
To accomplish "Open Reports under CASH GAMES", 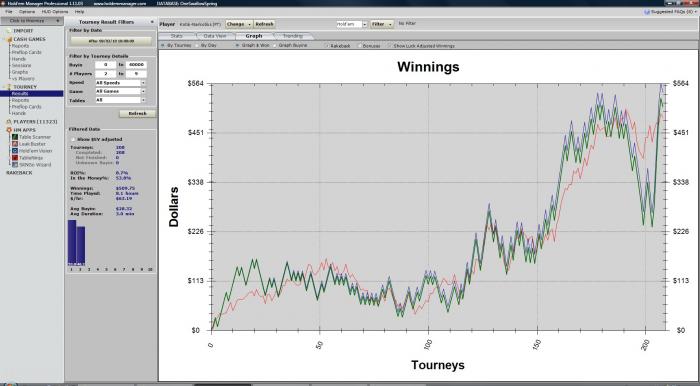I will pyautogui.click(x=21, y=46).
